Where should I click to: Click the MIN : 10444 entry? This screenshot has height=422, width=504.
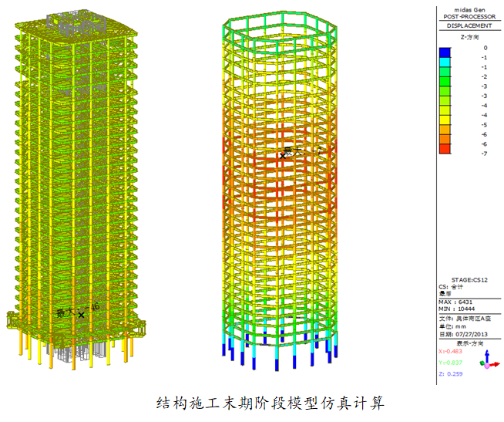(456, 309)
